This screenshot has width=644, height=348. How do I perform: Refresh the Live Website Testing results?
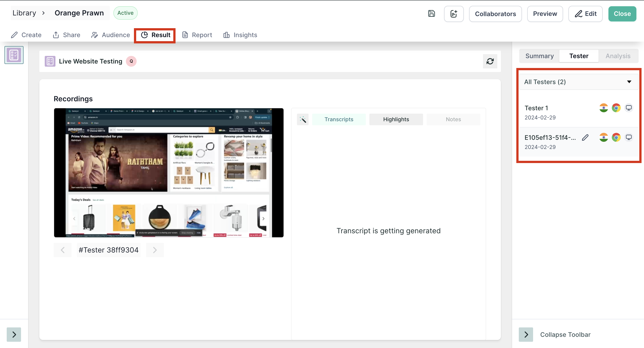point(490,61)
